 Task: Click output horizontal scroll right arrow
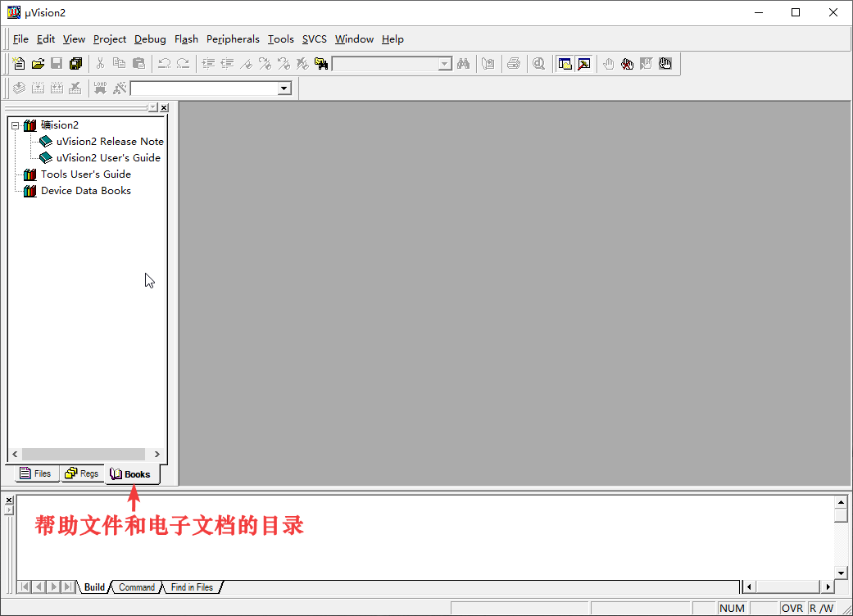[x=828, y=587]
